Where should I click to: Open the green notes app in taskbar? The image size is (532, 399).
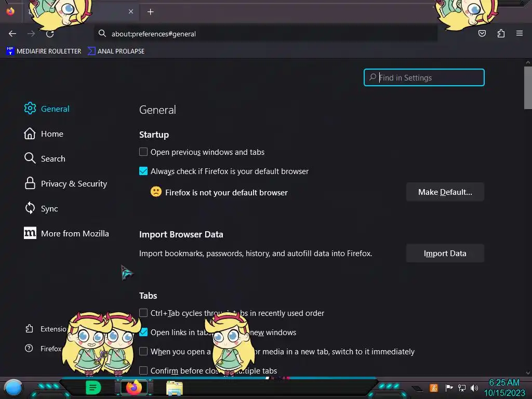click(93, 388)
